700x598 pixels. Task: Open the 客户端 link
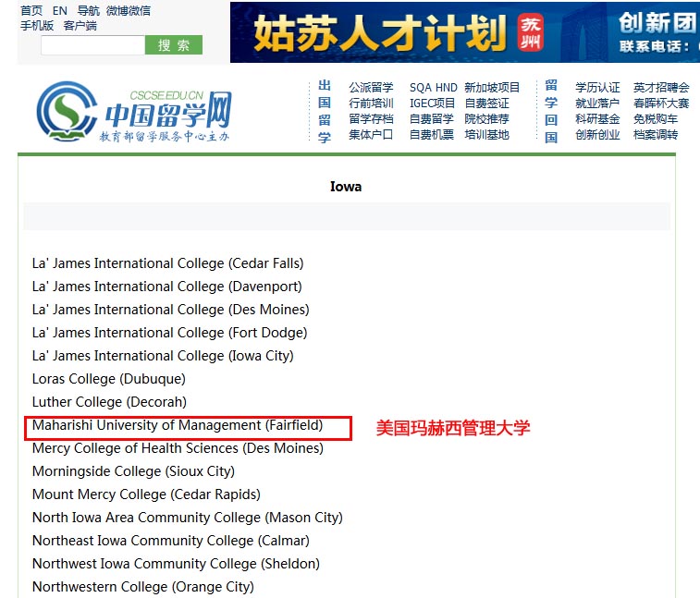(80, 26)
